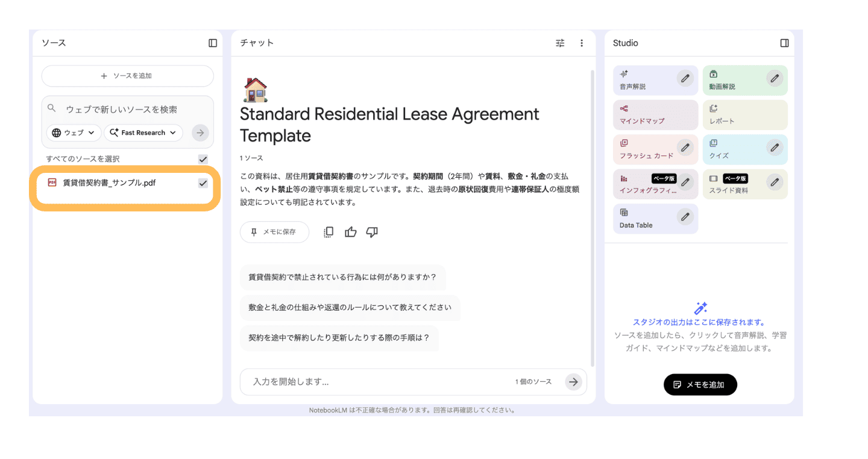Collapse the Studio panel with its sidebar icon
868x459 pixels.
784,43
